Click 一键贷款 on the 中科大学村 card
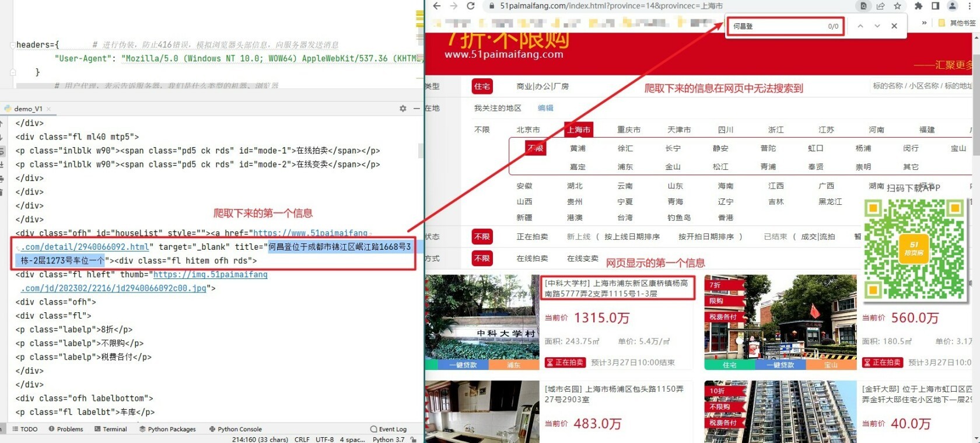Viewport: 980px width, 443px height. pyautogui.click(x=463, y=365)
